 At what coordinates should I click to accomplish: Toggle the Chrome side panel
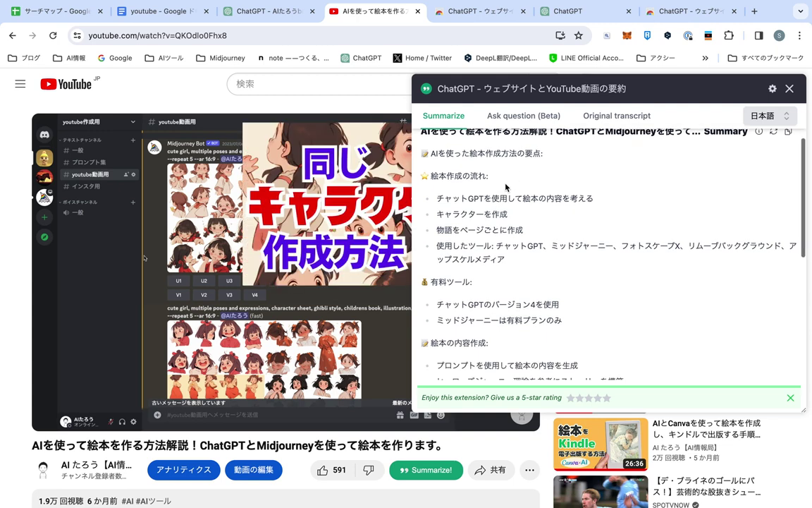point(758,36)
